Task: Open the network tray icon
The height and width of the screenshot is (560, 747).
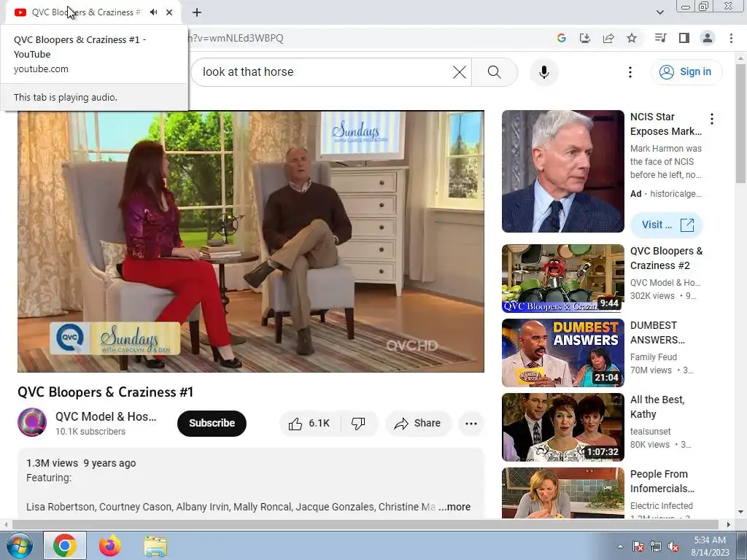Action: 656,546
